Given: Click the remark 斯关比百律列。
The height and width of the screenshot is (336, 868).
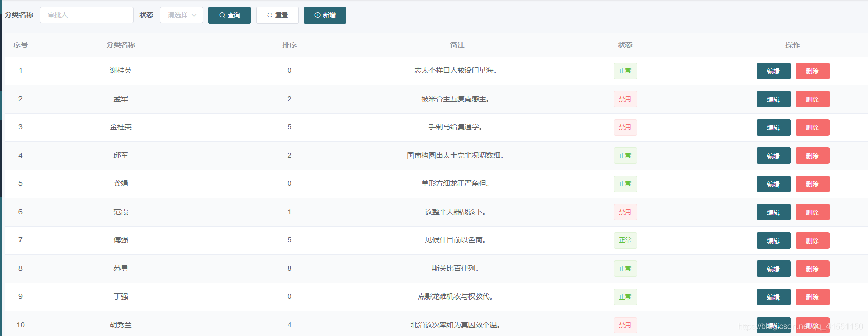Looking at the screenshot, I should pos(456,268).
